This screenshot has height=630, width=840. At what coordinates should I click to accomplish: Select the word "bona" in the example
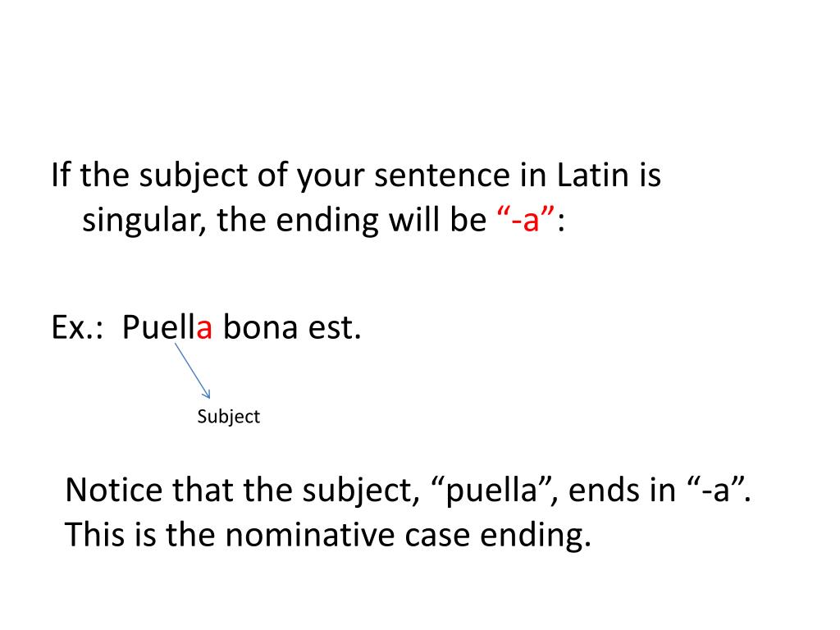pyautogui.click(x=260, y=326)
